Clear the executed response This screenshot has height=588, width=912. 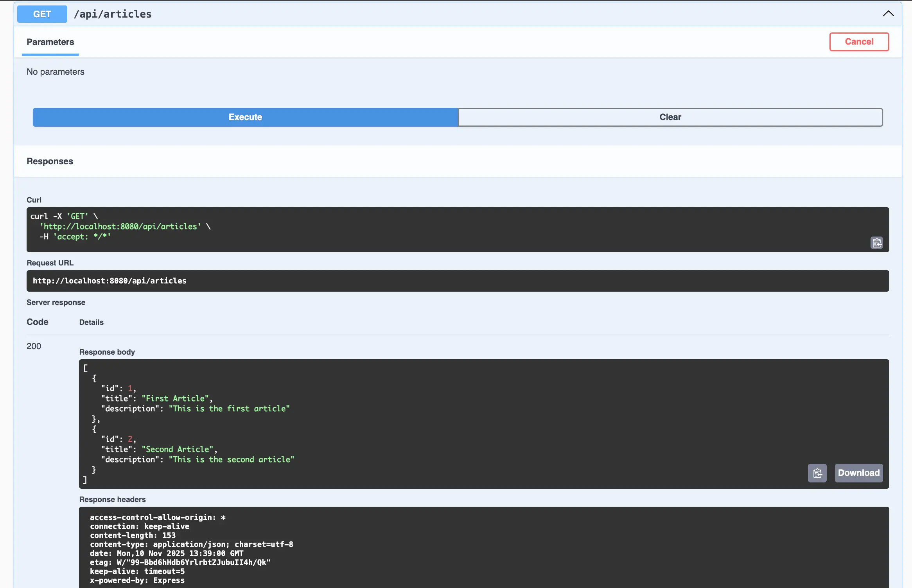(670, 117)
